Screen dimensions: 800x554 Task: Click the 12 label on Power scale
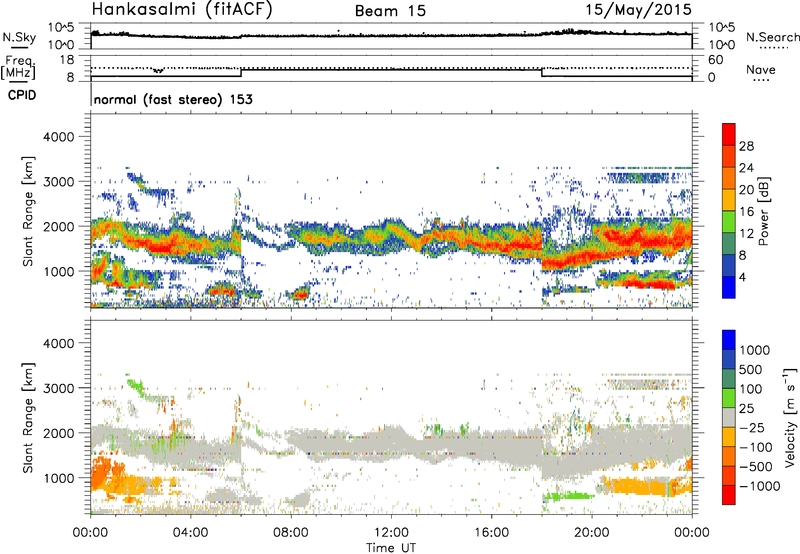(746, 234)
